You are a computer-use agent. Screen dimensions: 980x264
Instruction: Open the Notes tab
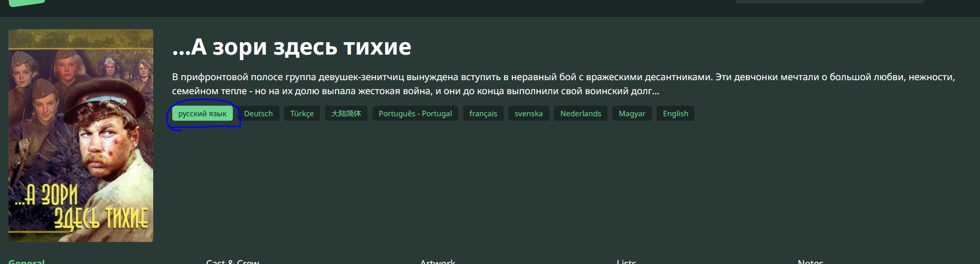(811, 261)
